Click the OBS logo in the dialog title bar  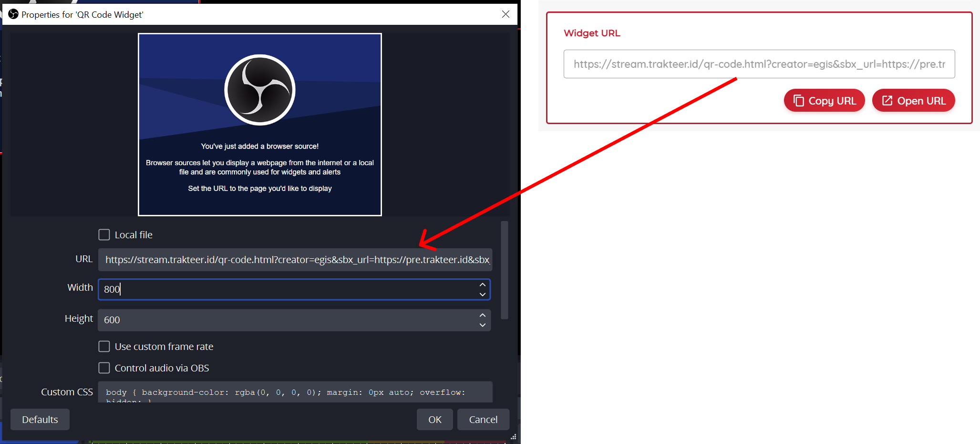click(x=13, y=14)
